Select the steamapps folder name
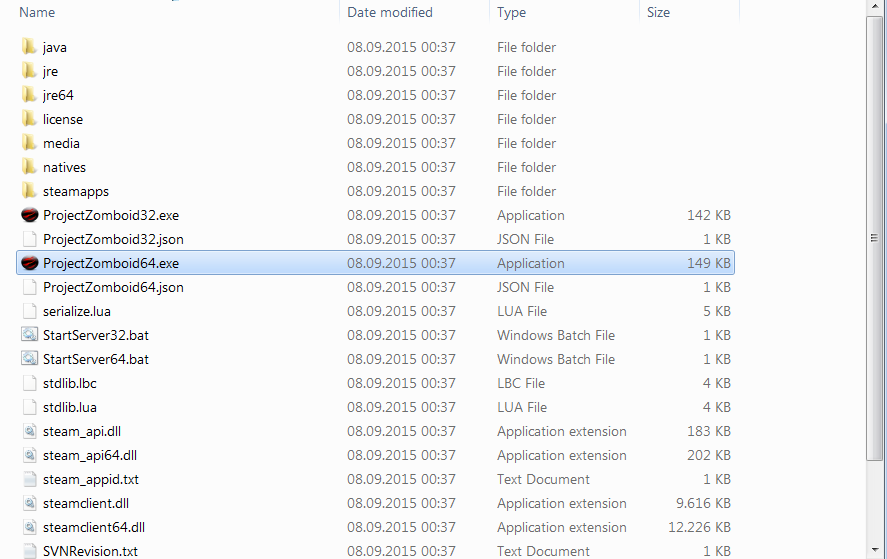The image size is (887, 559). click(x=76, y=192)
